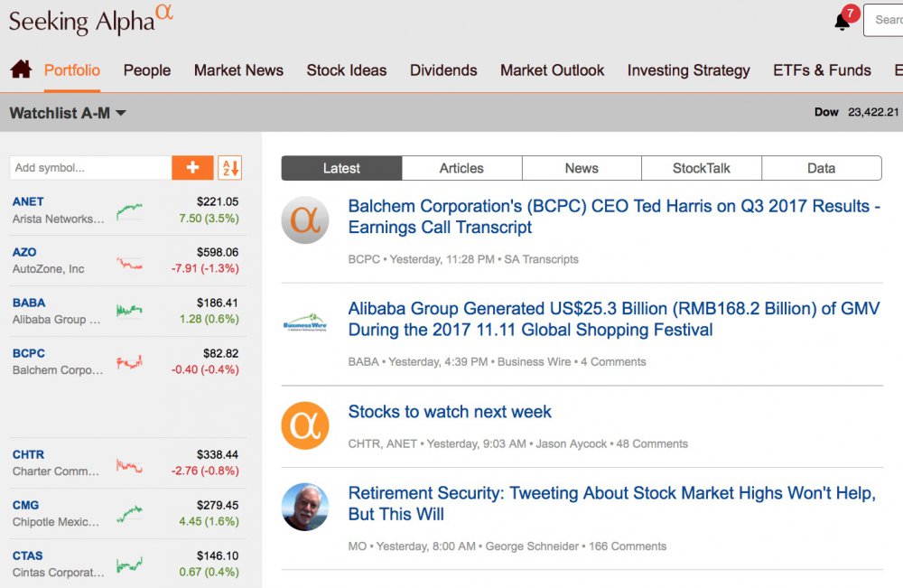Open the notifications bell icon

(x=842, y=21)
